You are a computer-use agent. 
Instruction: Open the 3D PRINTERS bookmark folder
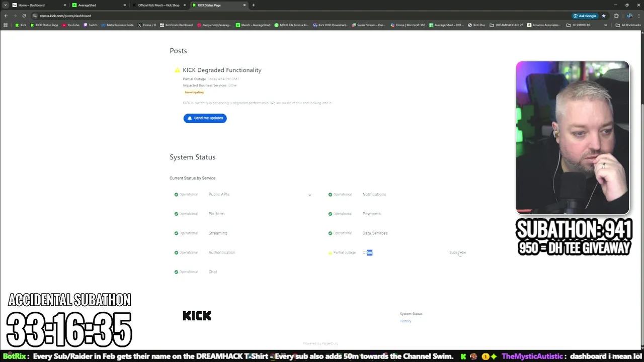point(579,25)
